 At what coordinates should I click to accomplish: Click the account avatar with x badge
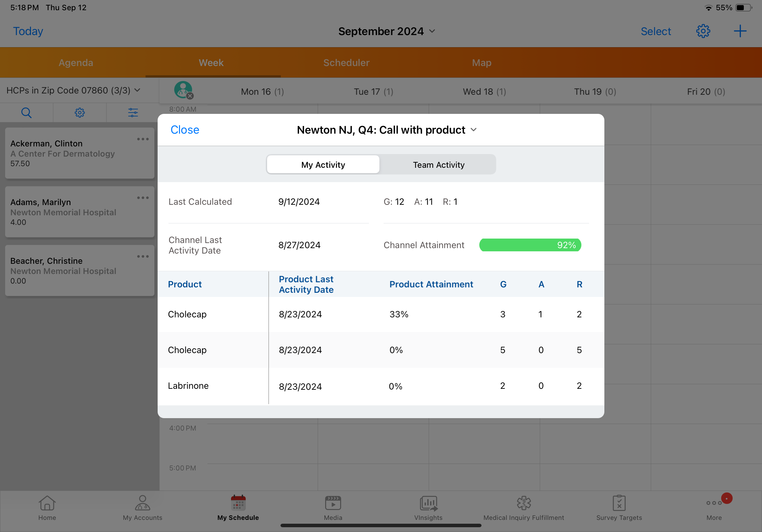pos(183,90)
